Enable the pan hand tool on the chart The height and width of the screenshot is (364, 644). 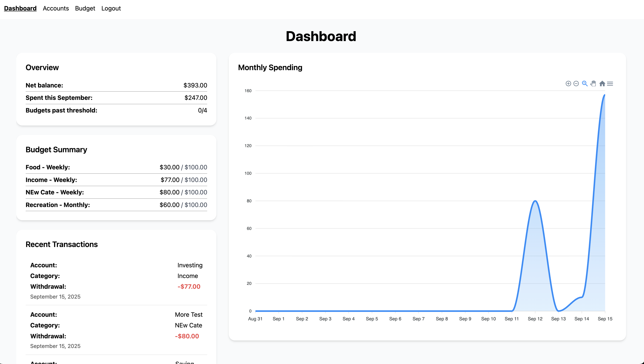click(x=593, y=83)
